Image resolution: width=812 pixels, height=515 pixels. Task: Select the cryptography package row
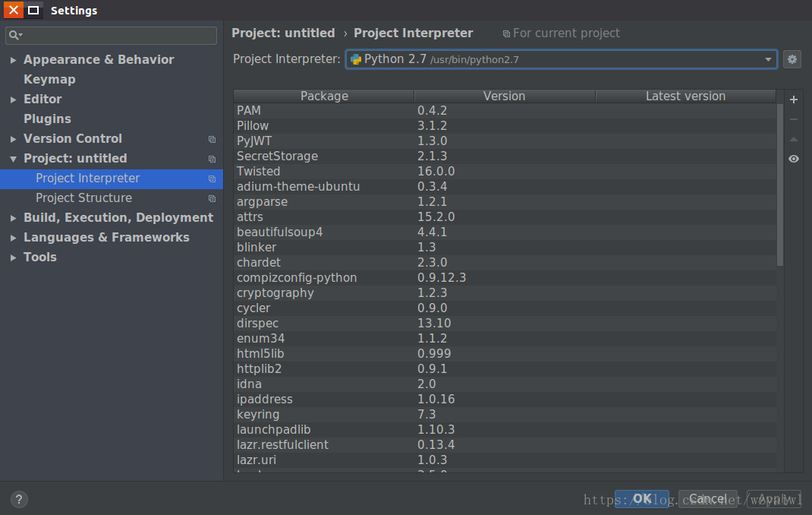point(505,293)
